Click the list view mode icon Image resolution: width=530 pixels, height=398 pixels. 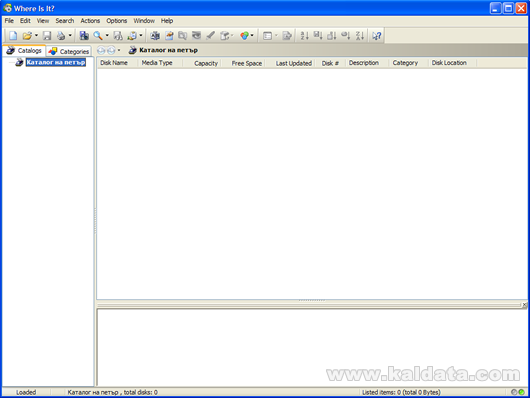(267, 36)
